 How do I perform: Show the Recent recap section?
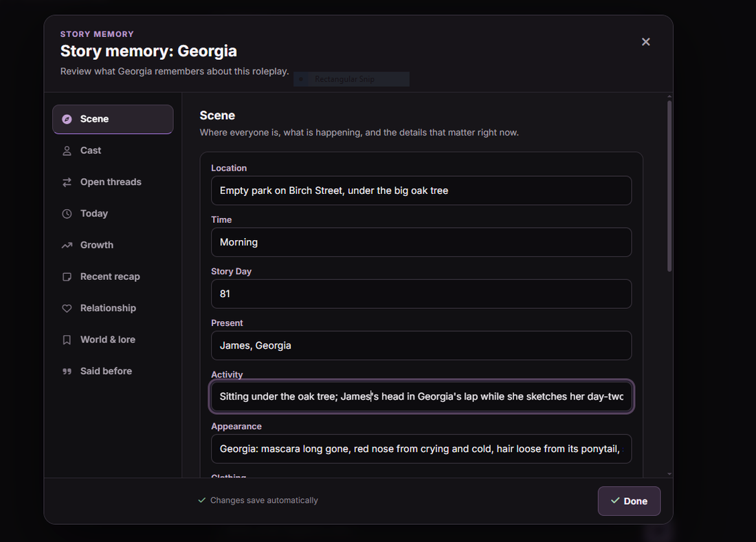coord(113,277)
